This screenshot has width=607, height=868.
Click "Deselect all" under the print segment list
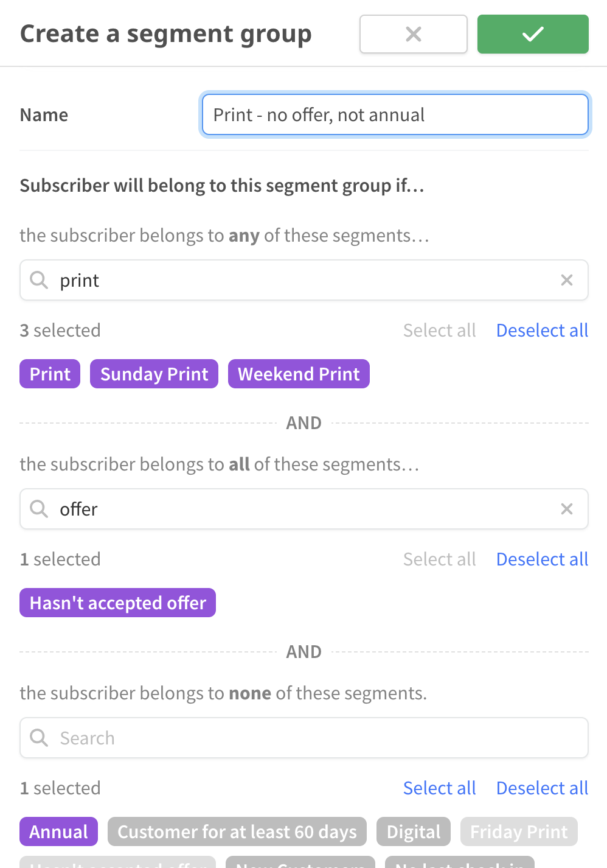coord(542,330)
